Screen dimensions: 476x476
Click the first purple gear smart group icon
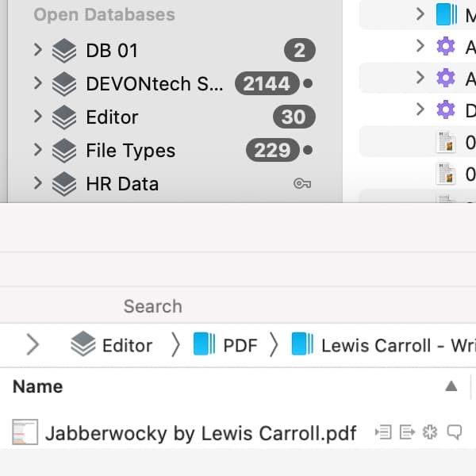click(x=446, y=46)
